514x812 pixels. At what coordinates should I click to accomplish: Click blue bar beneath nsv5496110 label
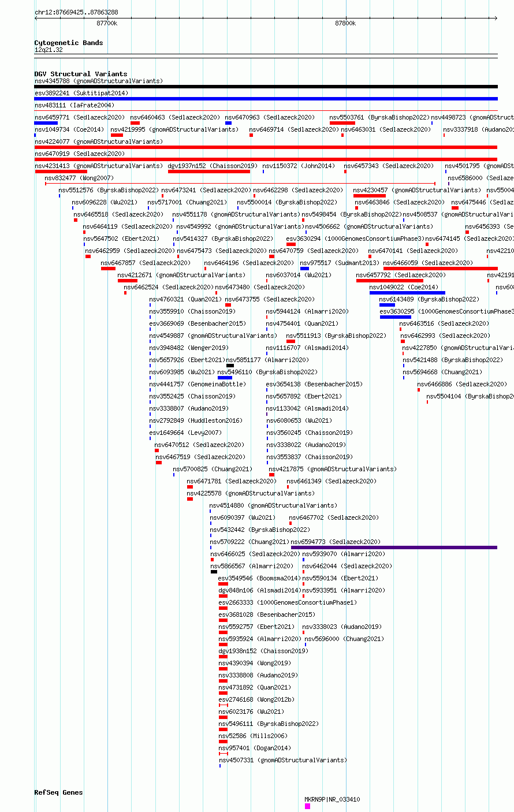225,378
